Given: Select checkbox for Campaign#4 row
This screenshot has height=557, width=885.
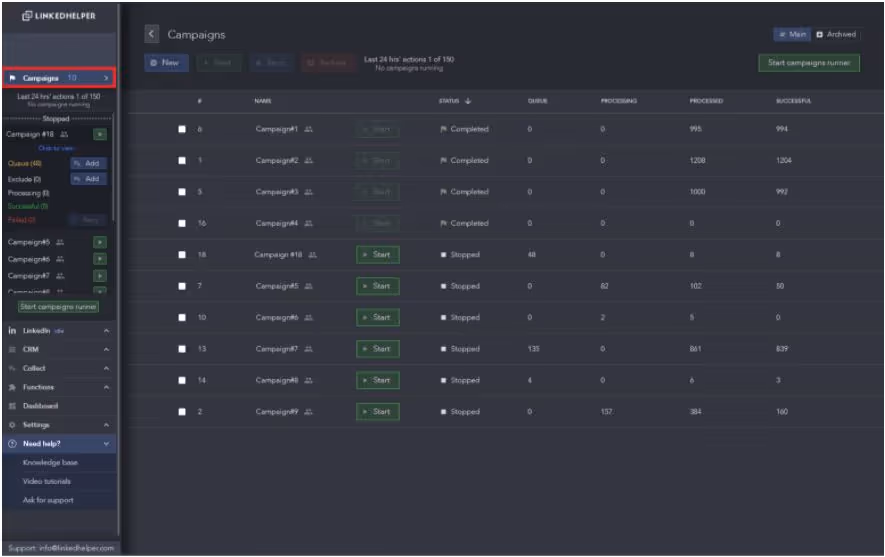Looking at the screenshot, I should point(182,223).
